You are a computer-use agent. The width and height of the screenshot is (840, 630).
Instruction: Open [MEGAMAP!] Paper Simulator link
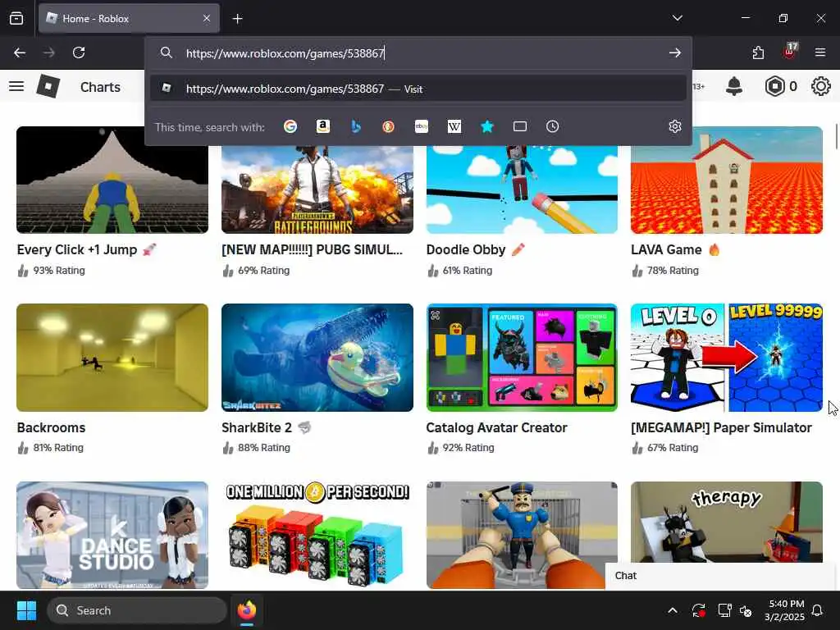point(721,427)
